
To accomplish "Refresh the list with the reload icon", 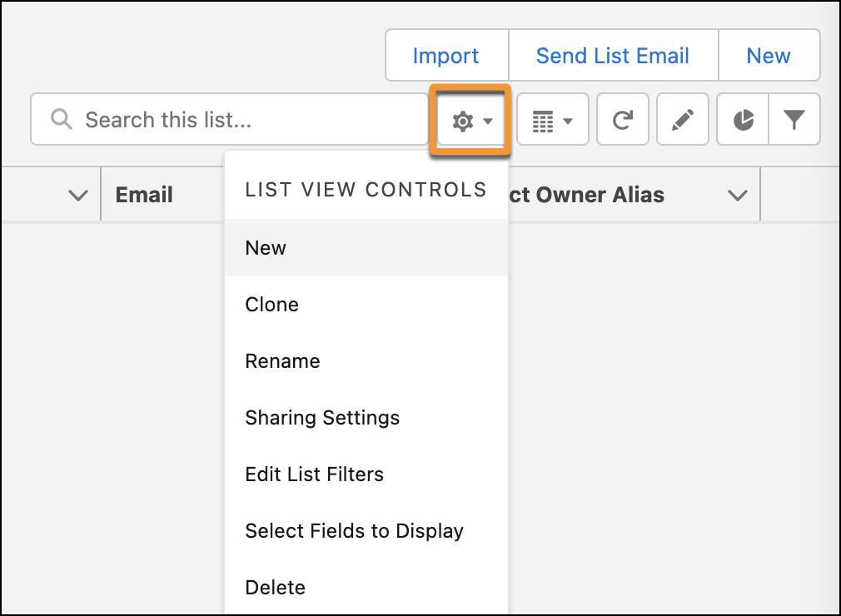I will (x=623, y=120).
